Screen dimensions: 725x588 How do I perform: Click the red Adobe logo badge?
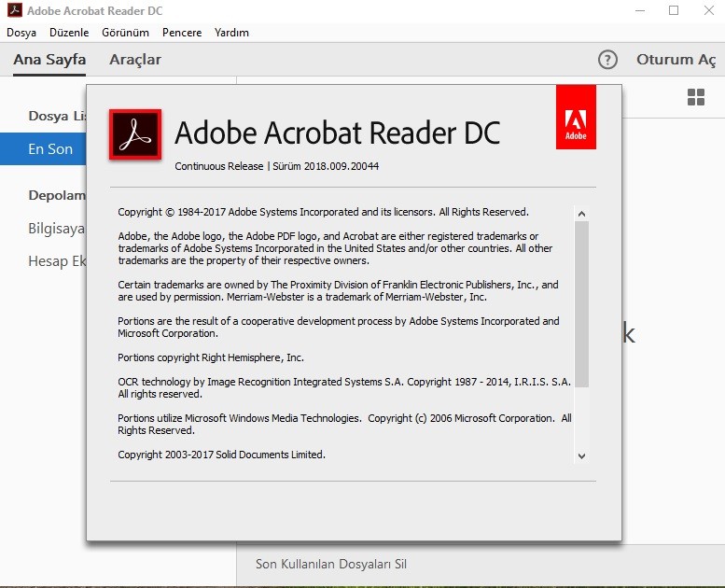[576, 117]
